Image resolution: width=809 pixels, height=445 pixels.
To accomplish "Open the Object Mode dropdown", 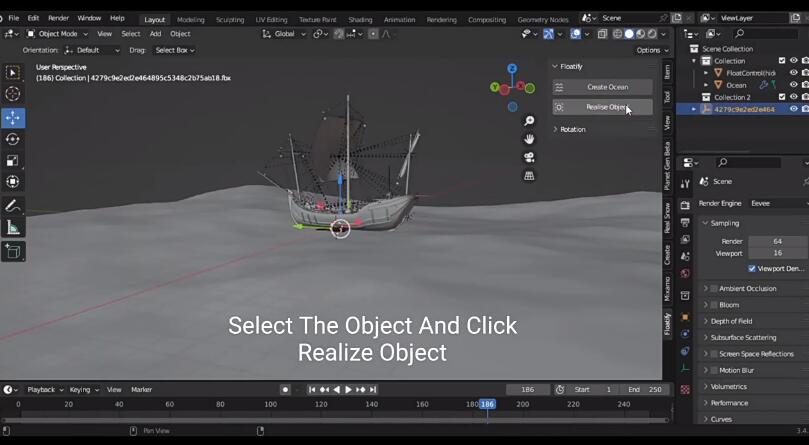I will pyautogui.click(x=57, y=34).
